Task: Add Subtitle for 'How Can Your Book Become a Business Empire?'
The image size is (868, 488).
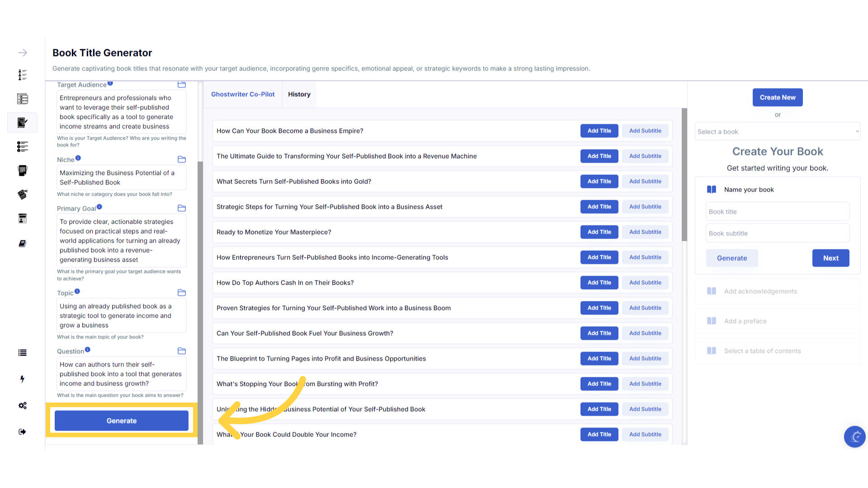Action: click(x=645, y=131)
